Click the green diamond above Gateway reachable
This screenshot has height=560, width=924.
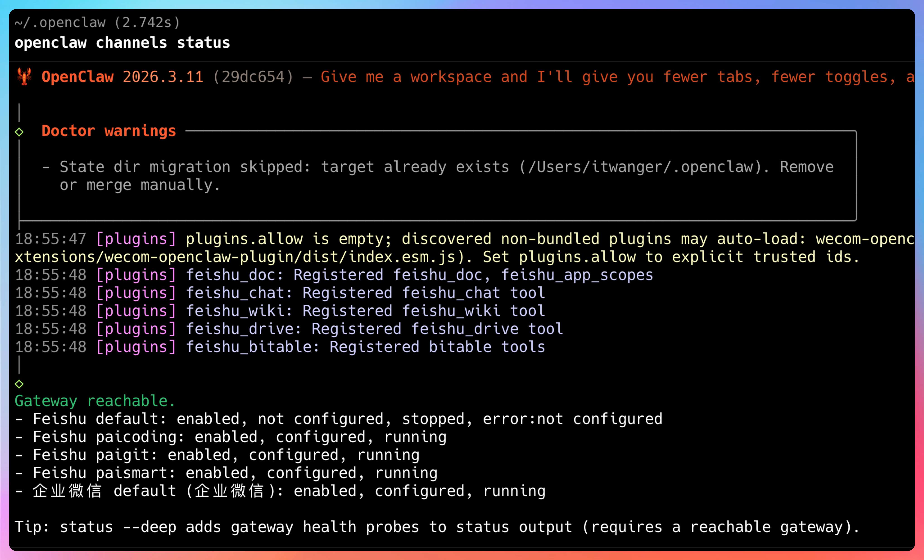19,384
